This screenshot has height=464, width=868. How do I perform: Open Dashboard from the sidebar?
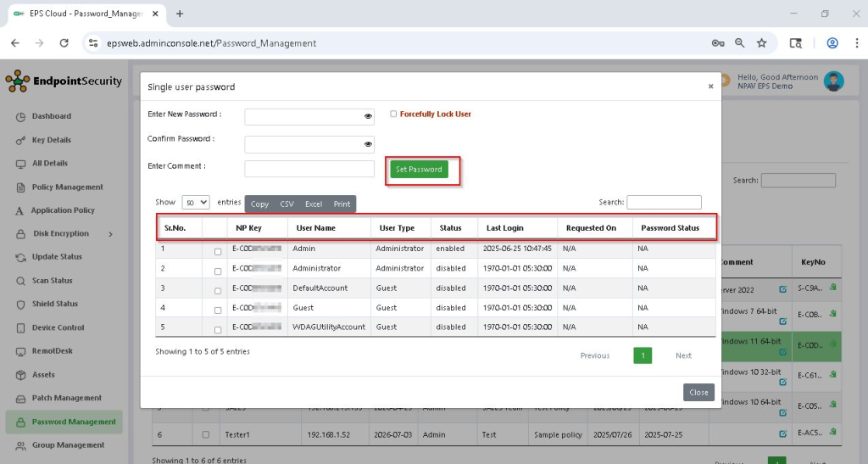(51, 116)
